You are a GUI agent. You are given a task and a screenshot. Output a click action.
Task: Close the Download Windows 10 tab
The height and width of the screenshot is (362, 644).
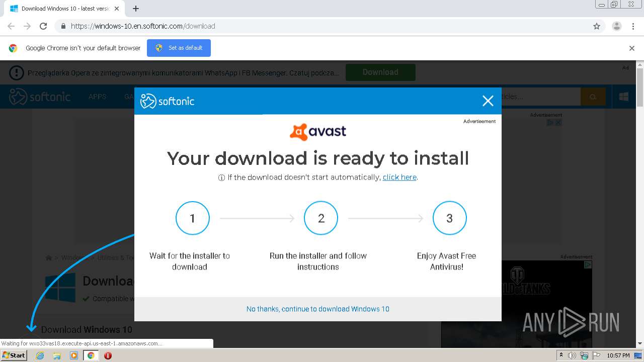117,9
